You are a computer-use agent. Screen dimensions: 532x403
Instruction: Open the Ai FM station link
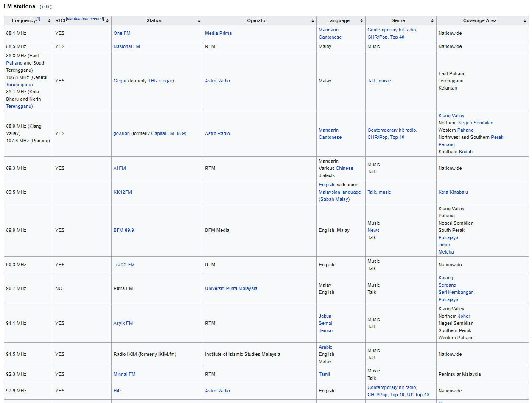[120, 169]
